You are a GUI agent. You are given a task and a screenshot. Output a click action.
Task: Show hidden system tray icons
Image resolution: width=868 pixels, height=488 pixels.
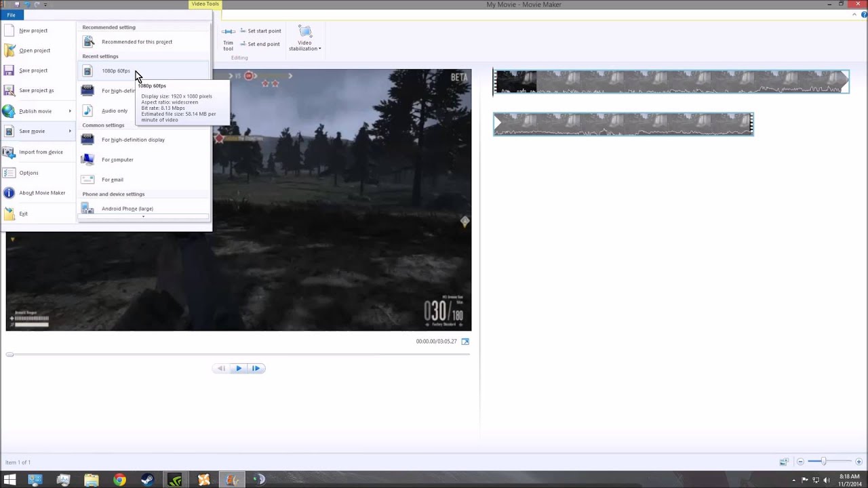point(795,480)
